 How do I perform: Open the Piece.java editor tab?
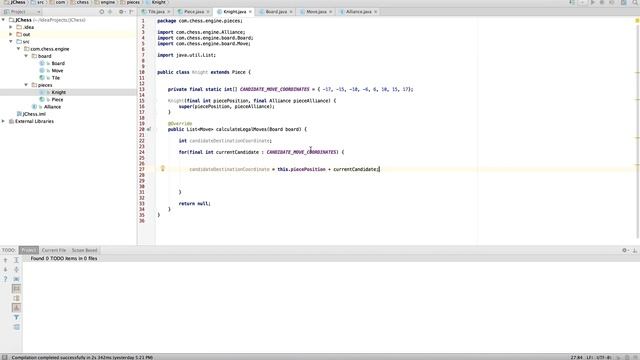point(193,12)
